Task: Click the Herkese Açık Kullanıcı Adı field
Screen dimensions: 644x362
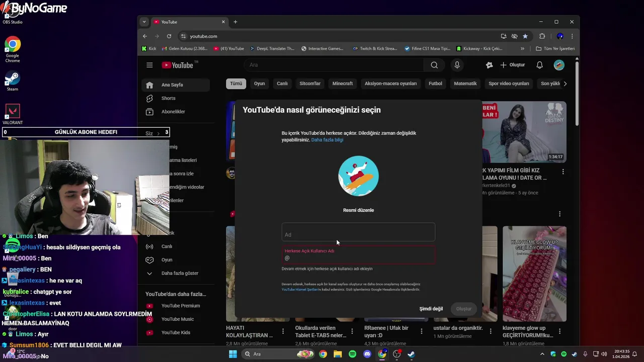Action: tap(358, 254)
